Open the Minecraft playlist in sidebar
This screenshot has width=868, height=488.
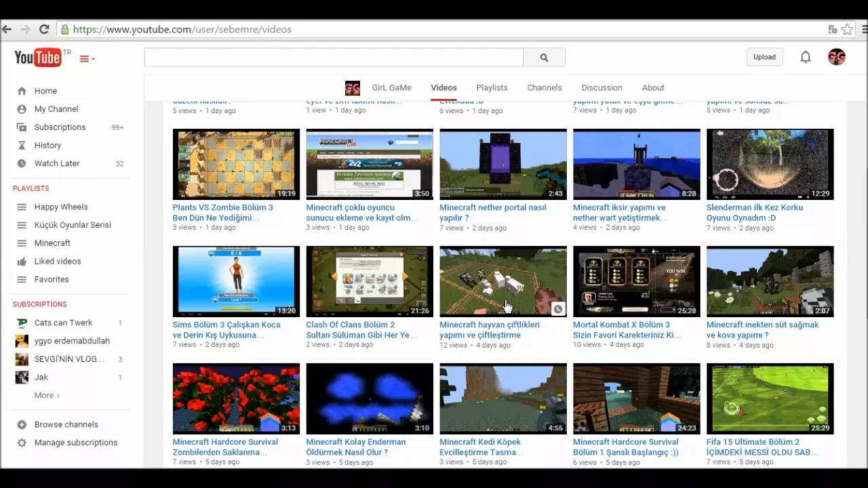pos(52,243)
